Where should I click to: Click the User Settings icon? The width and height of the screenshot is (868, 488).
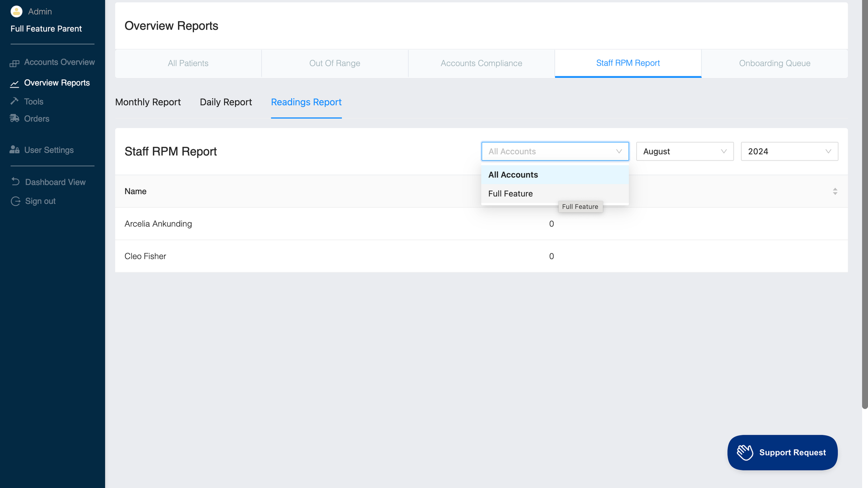14,150
